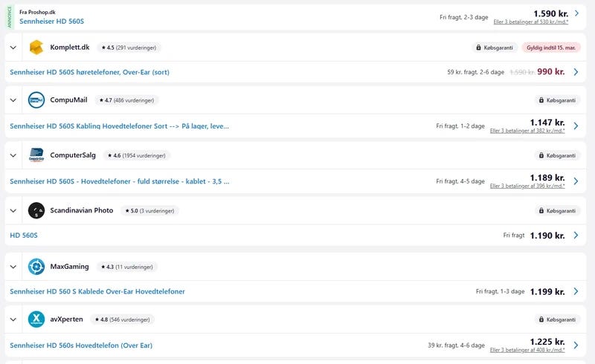Click the Komplett 'Gyldig indtil 15. mar.' badge

(553, 48)
